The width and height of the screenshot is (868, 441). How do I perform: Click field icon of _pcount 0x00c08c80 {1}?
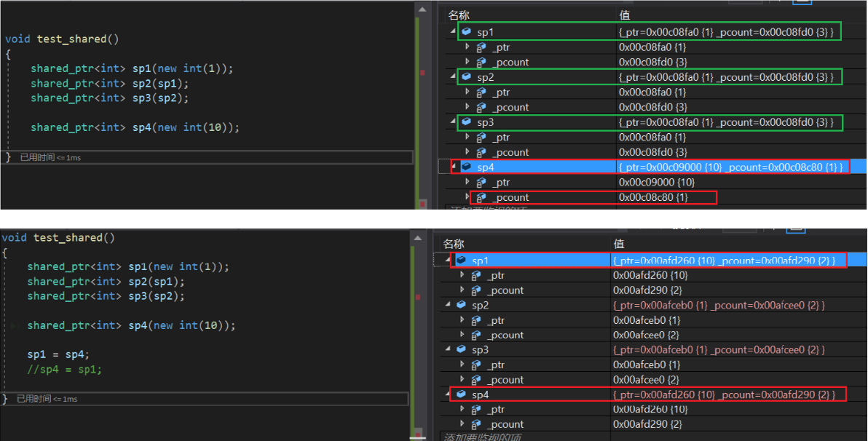481,197
